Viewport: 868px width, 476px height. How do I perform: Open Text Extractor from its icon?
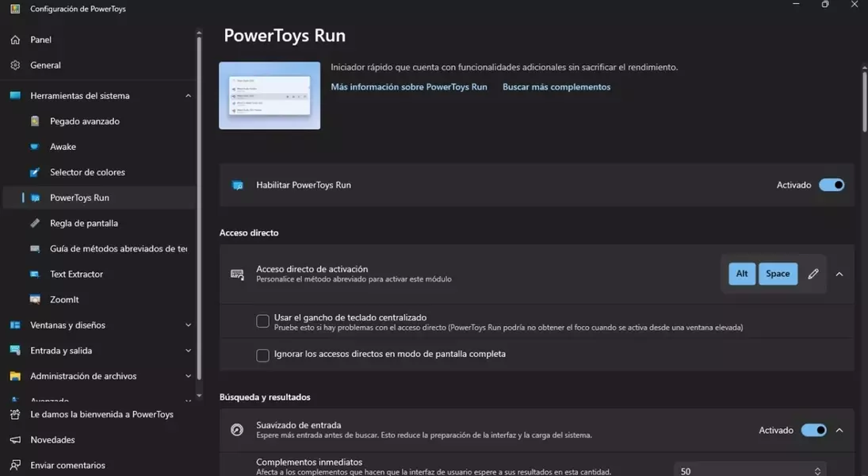click(x=35, y=274)
